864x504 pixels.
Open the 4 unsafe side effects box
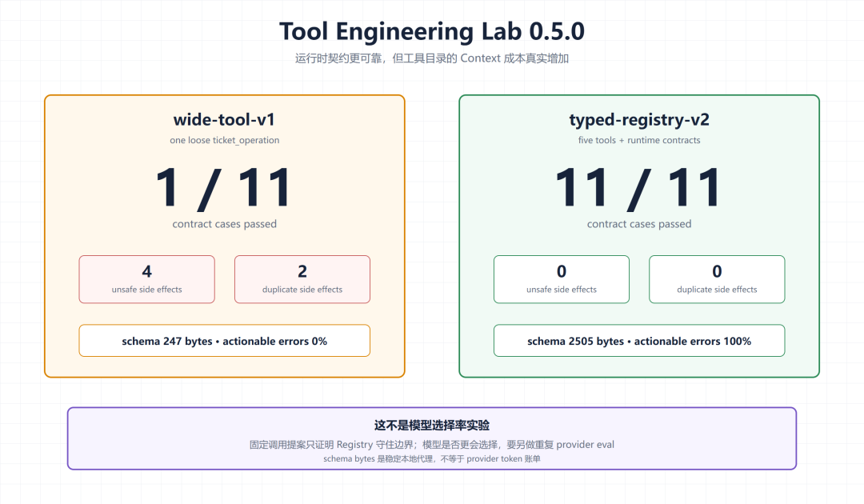(x=146, y=279)
